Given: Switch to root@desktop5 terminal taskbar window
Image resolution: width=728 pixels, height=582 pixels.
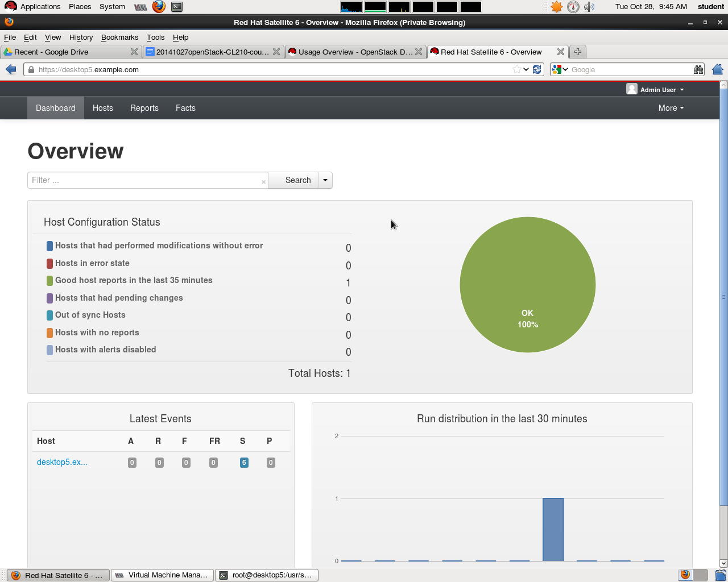Looking at the screenshot, I should click(267, 575).
